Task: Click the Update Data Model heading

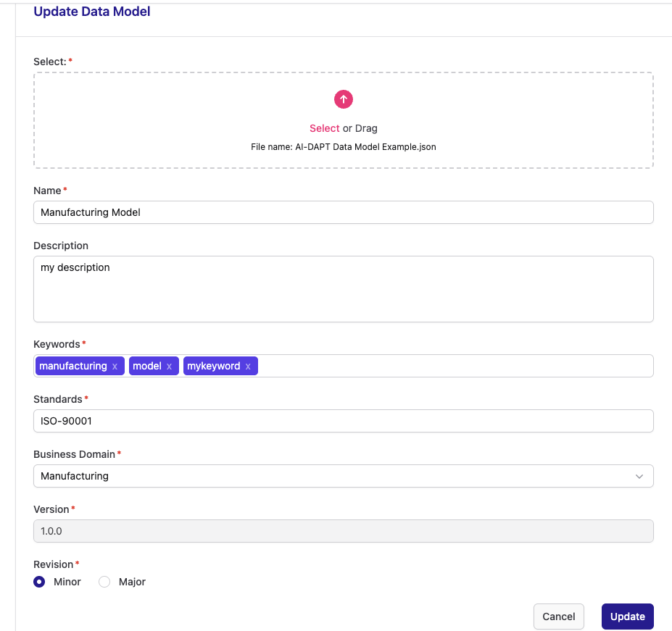Action: click(x=92, y=12)
